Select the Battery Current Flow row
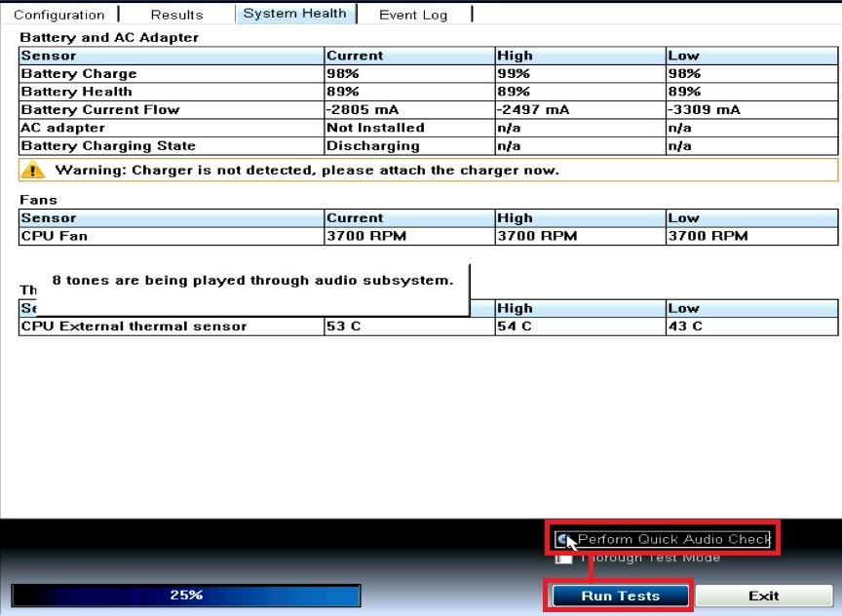 [x=171, y=109]
